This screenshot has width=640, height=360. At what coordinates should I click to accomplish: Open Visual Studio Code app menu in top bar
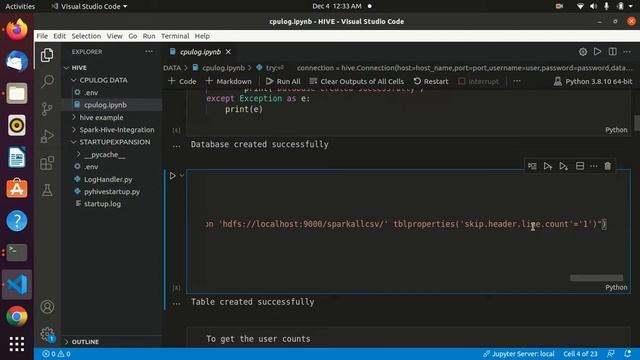[89, 6]
